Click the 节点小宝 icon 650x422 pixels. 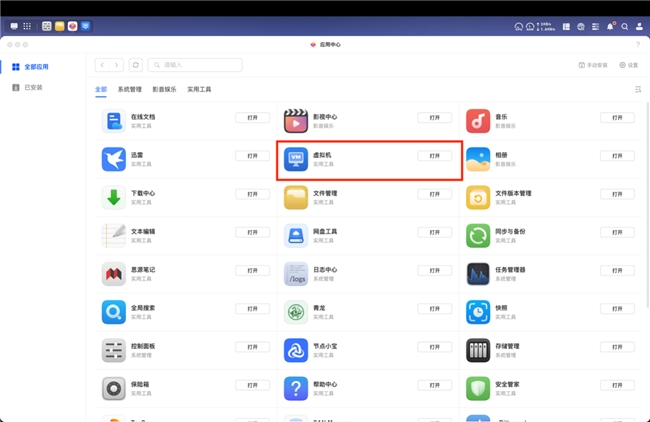(296, 350)
